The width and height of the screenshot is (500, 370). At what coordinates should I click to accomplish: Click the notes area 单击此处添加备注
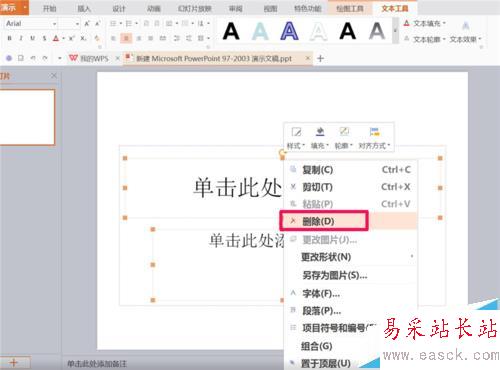click(97, 363)
